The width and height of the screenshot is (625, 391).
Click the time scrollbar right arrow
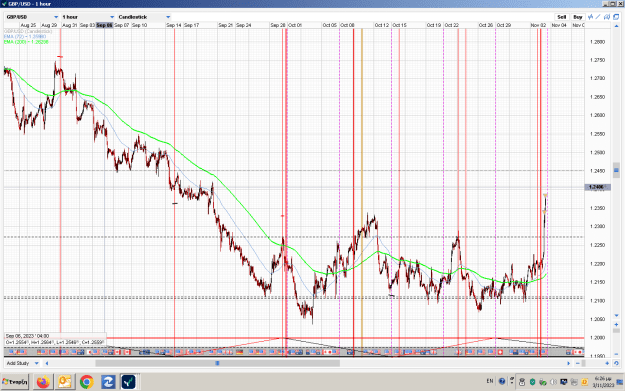coord(569,363)
